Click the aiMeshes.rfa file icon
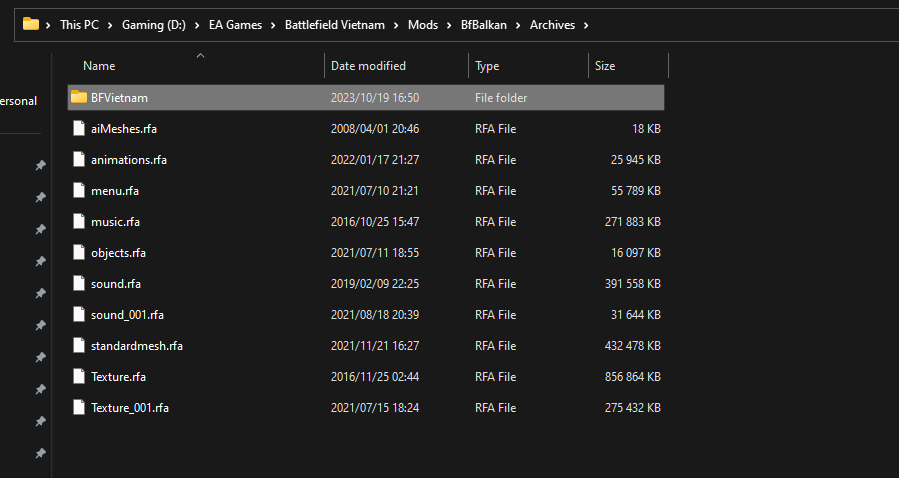 click(x=79, y=129)
